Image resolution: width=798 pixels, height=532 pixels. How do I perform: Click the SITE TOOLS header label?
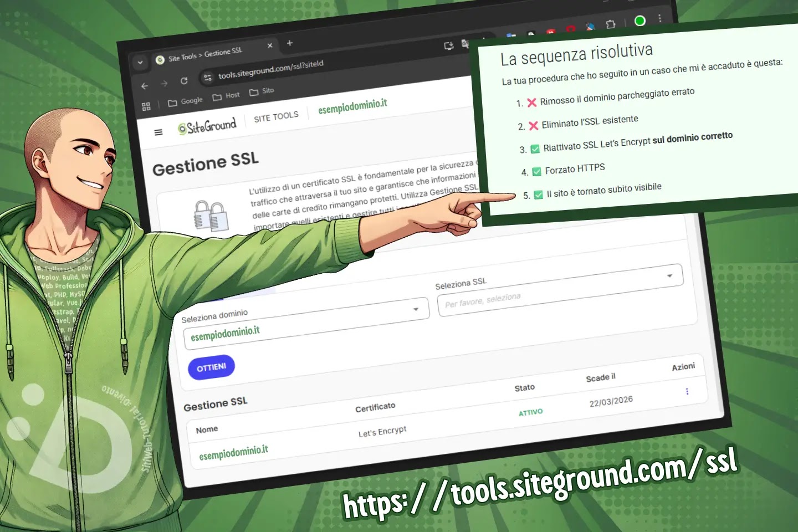[276, 116]
